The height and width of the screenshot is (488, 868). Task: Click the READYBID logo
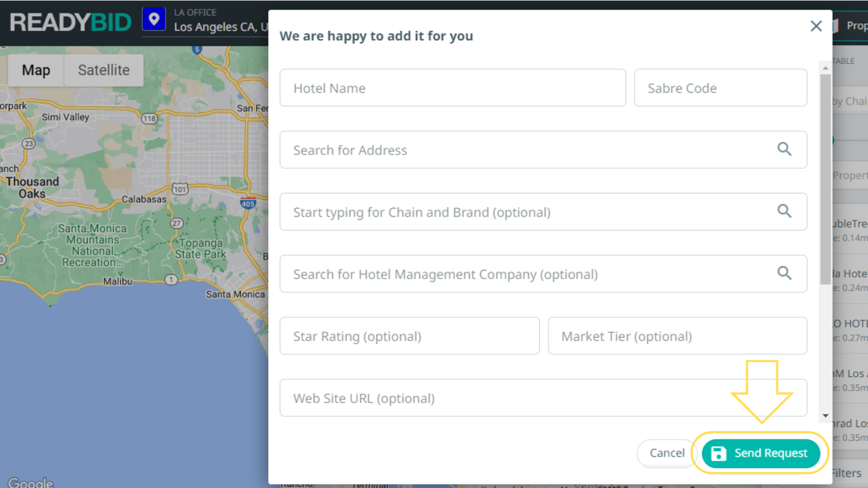click(x=71, y=22)
